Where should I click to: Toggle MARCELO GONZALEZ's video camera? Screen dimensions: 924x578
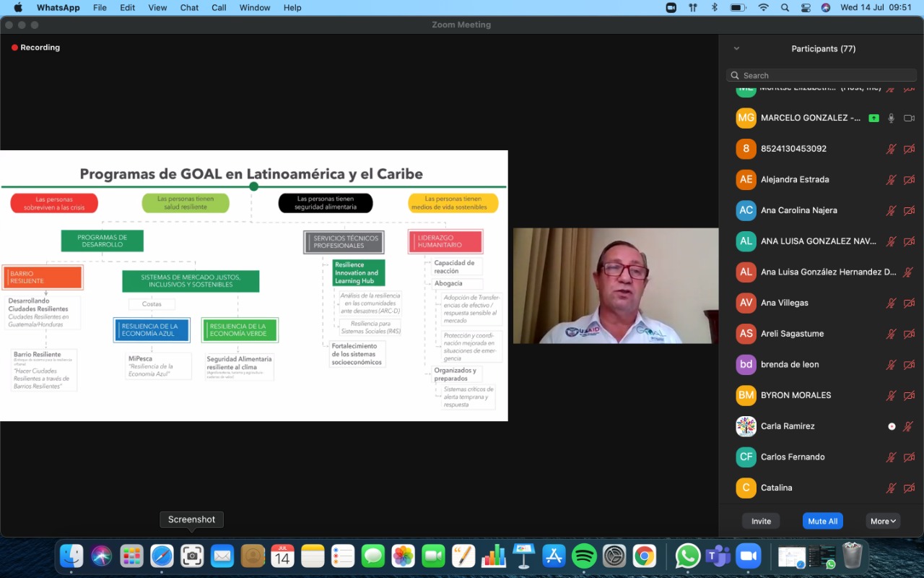909,118
